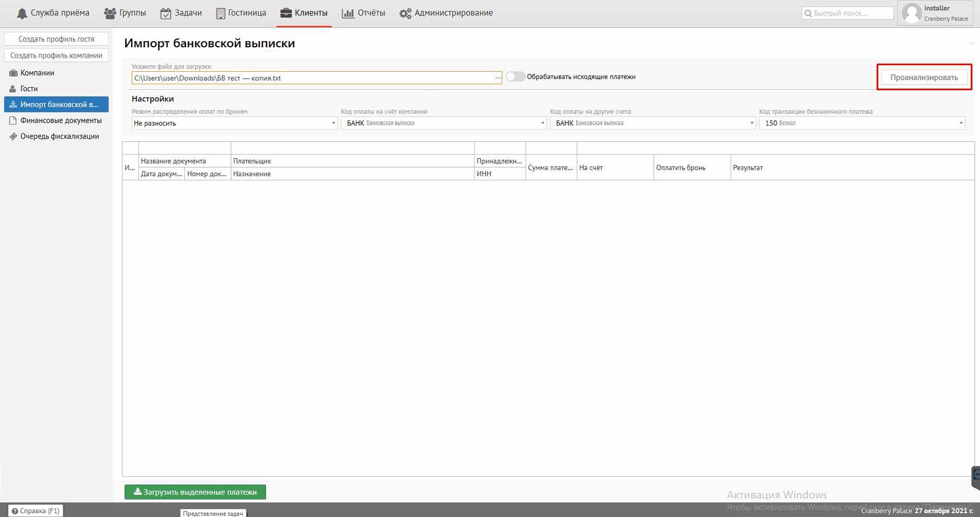Click the Гостиница building icon
980x517 pixels.
point(220,13)
